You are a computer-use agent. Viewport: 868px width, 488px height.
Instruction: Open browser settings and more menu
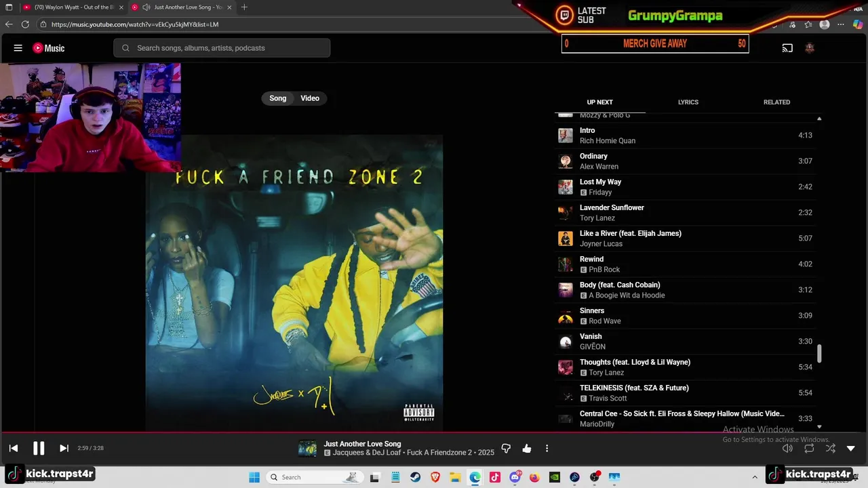click(x=841, y=24)
